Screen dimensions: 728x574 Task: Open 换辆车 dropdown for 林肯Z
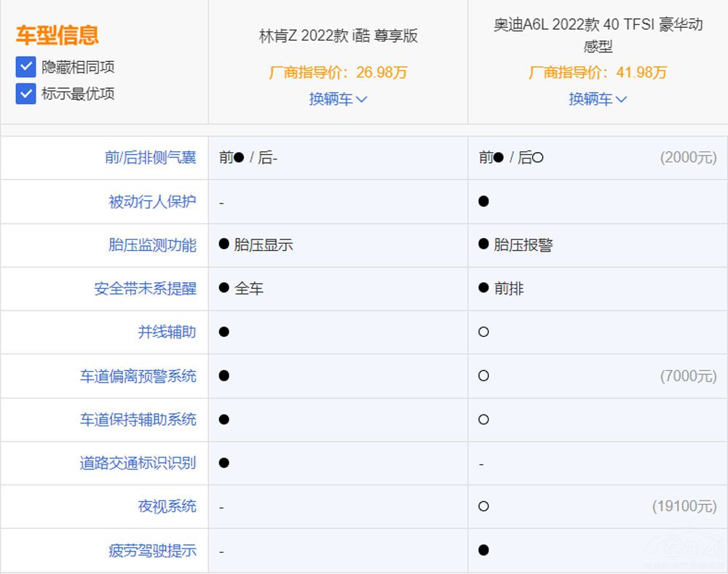338,99
